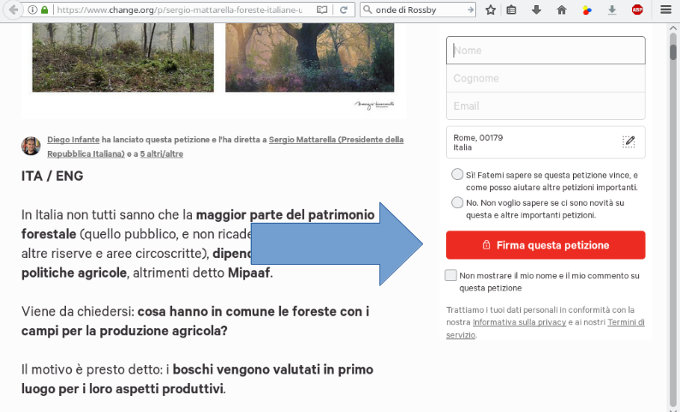Click the browser URL address field
This screenshot has height=412, width=680.
click(182, 10)
